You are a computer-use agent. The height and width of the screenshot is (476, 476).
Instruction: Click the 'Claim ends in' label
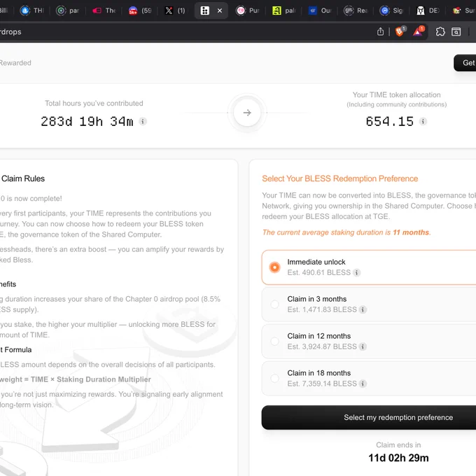click(x=398, y=445)
